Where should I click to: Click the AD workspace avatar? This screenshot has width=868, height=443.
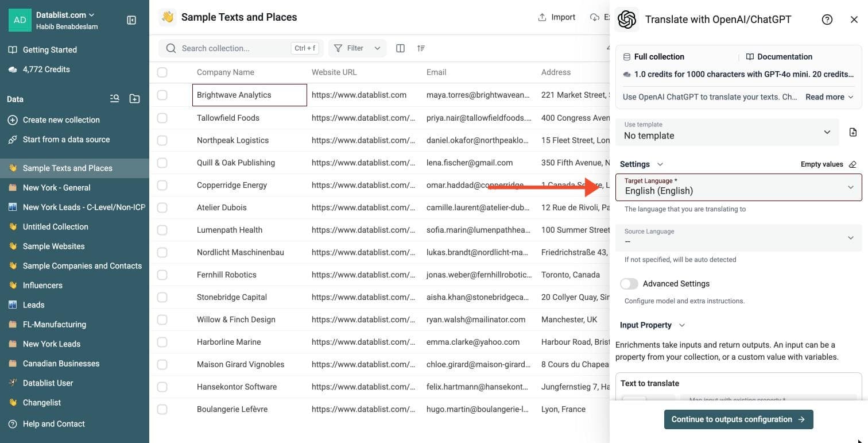coord(20,20)
